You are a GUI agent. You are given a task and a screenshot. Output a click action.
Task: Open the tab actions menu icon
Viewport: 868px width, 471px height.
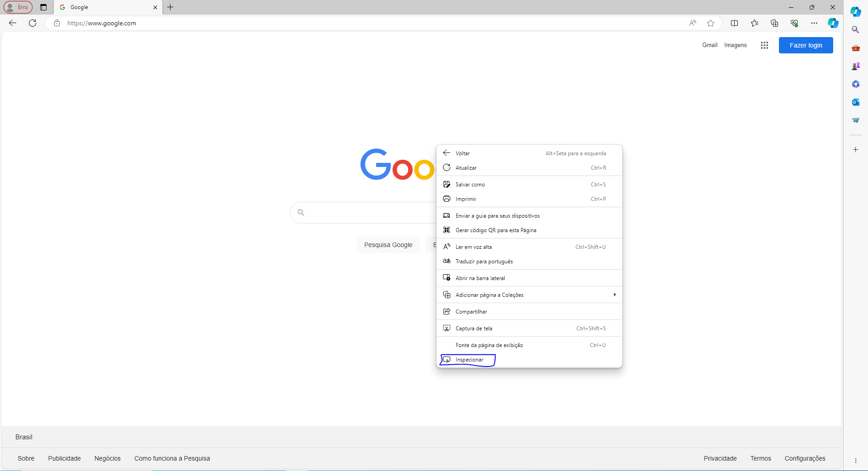pos(43,7)
